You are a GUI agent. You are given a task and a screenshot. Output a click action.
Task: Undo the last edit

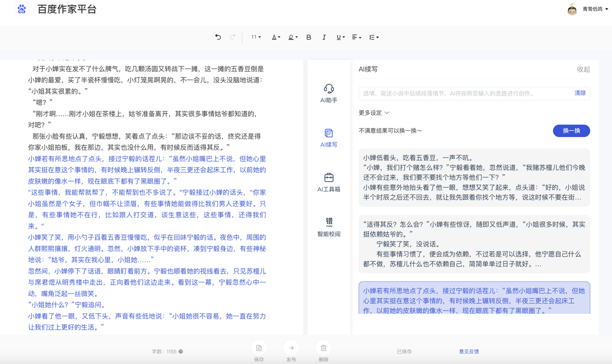(218, 37)
